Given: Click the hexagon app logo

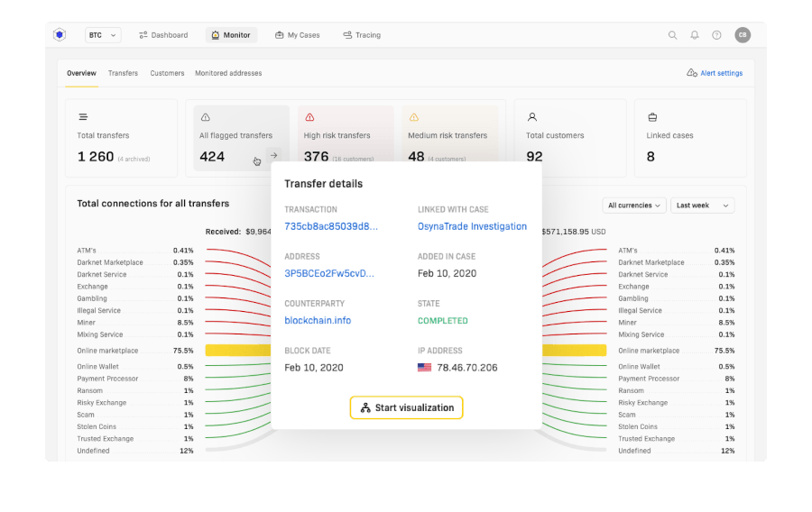Looking at the screenshot, I should (x=60, y=35).
